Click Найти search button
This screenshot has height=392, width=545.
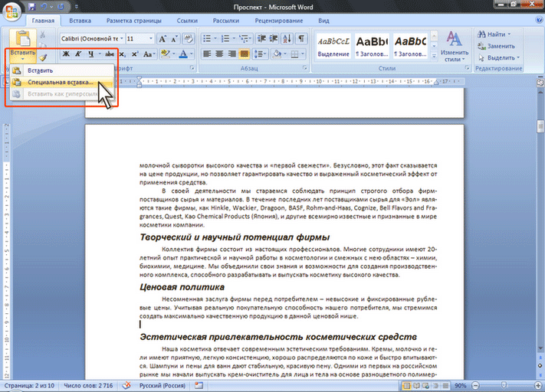pos(494,34)
